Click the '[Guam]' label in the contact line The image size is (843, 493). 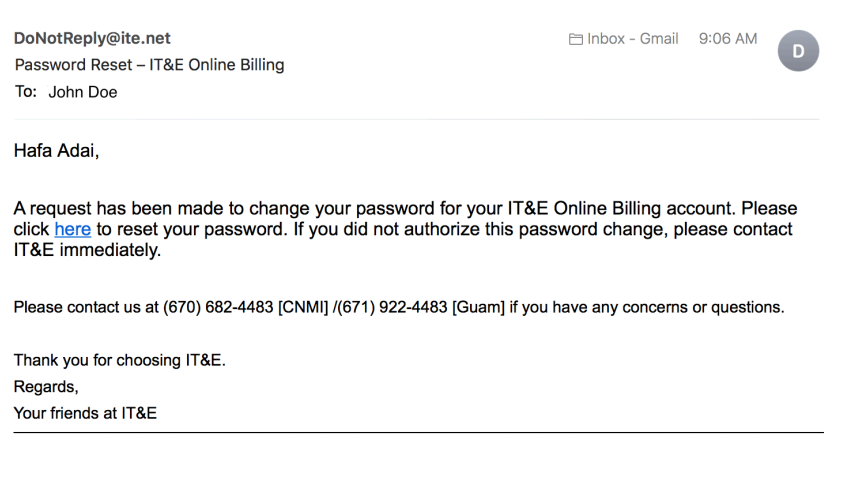(x=478, y=307)
